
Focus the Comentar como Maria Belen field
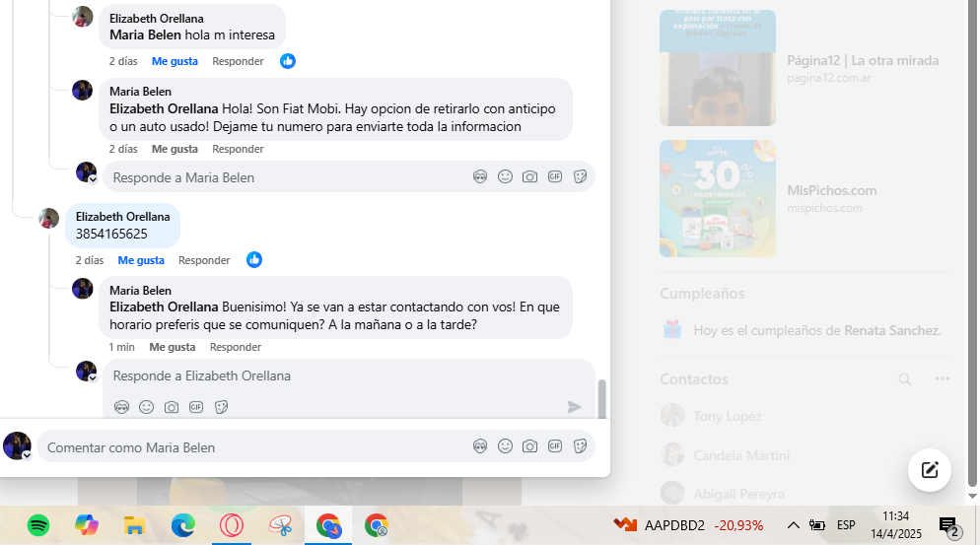(x=250, y=447)
